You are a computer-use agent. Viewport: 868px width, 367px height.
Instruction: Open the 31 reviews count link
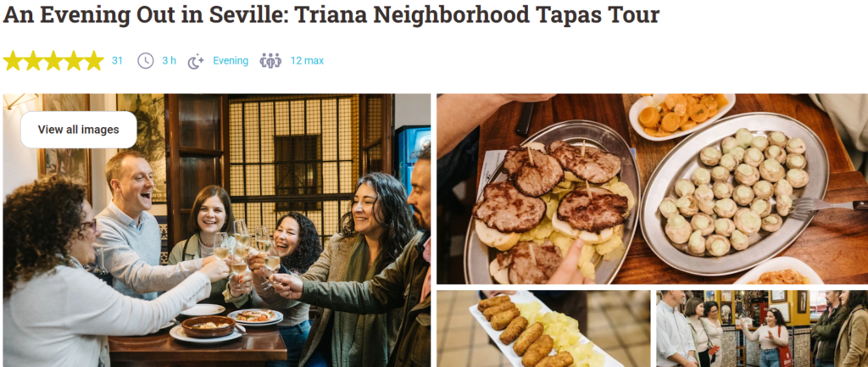click(117, 61)
